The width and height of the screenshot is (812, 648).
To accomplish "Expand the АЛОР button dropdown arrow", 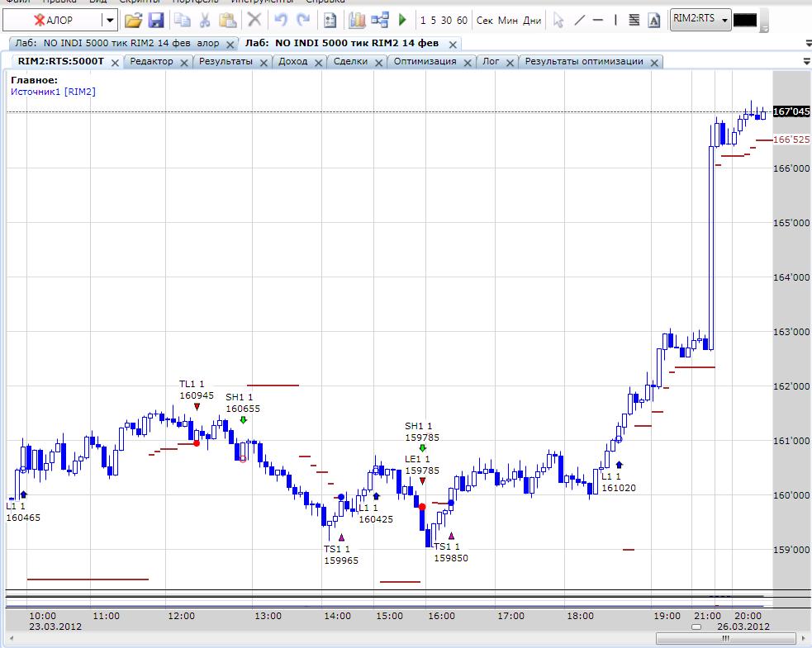I will pos(110,21).
